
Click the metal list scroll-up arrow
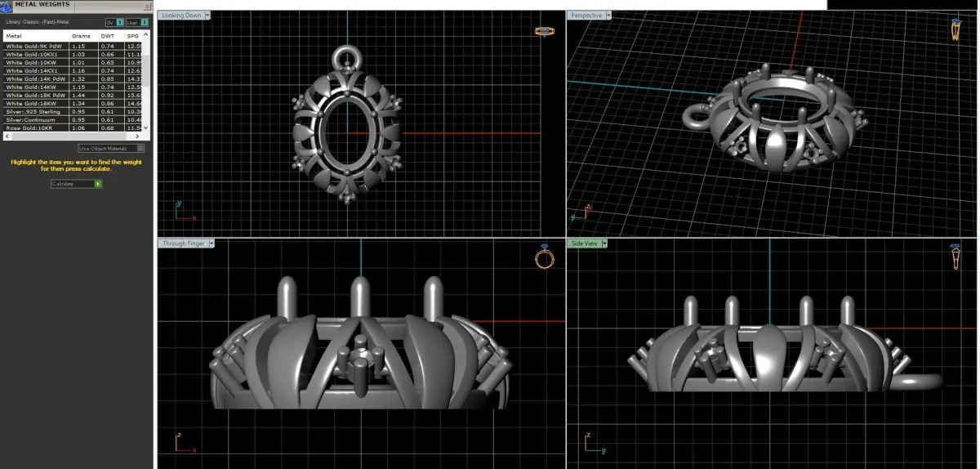[x=146, y=34]
